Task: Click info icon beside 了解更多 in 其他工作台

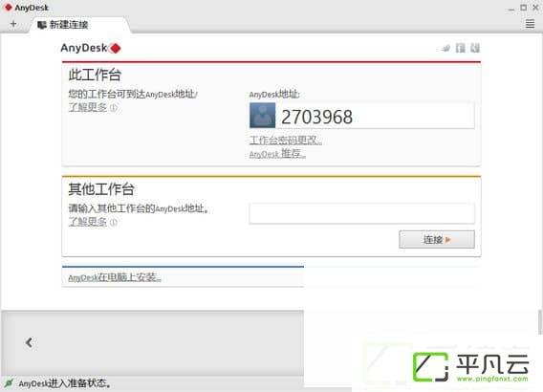Action: point(113,223)
